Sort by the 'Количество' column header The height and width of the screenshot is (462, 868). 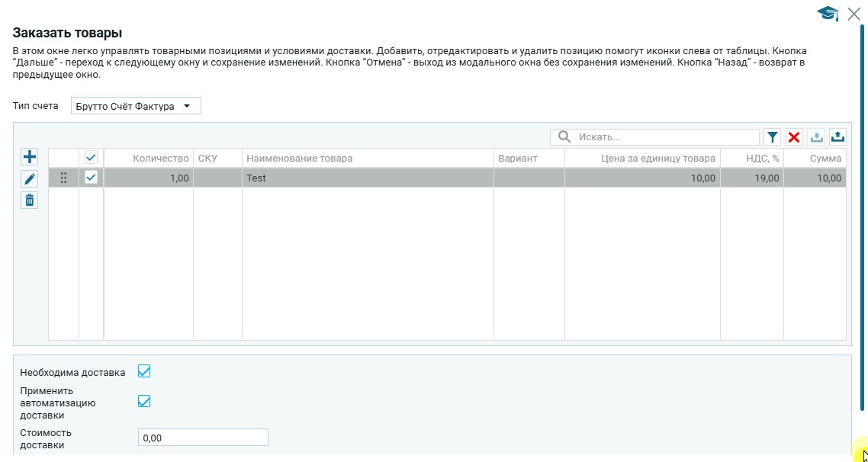[x=160, y=159]
